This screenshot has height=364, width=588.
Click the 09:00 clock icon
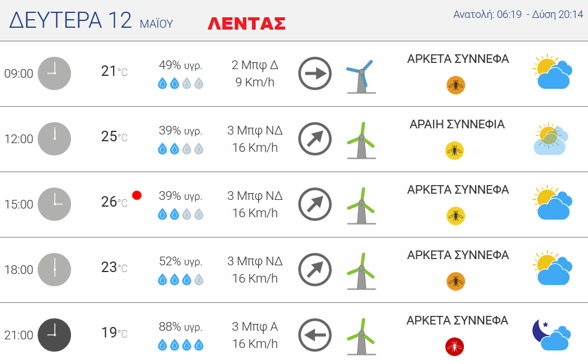point(54,73)
